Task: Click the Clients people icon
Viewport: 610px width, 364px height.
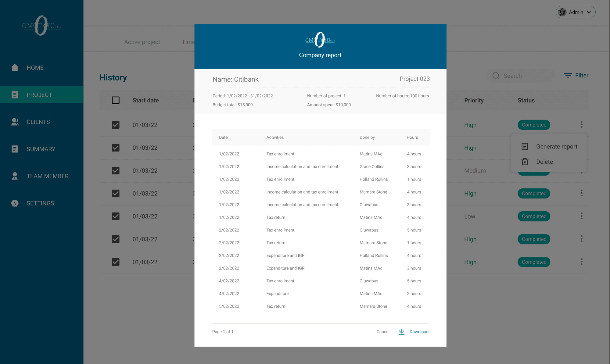Action: point(15,122)
